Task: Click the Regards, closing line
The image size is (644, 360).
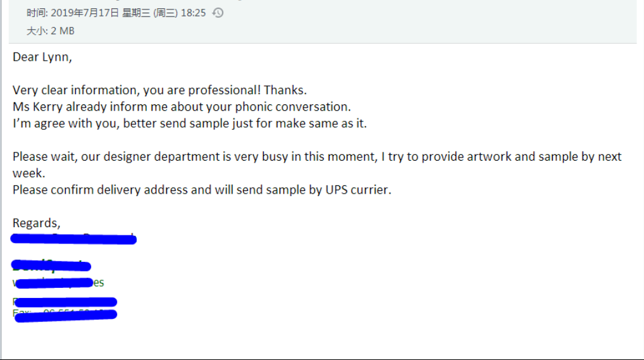Action: pyautogui.click(x=37, y=223)
